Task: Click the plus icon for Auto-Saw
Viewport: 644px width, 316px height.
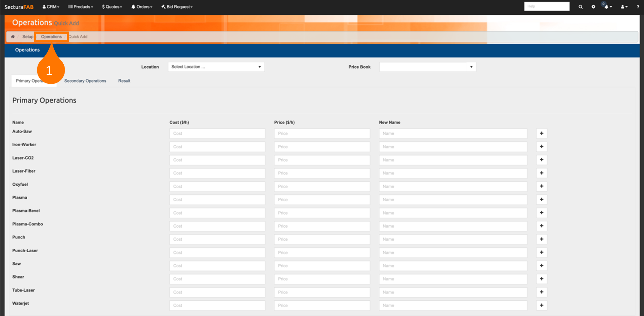Action: click(541, 133)
